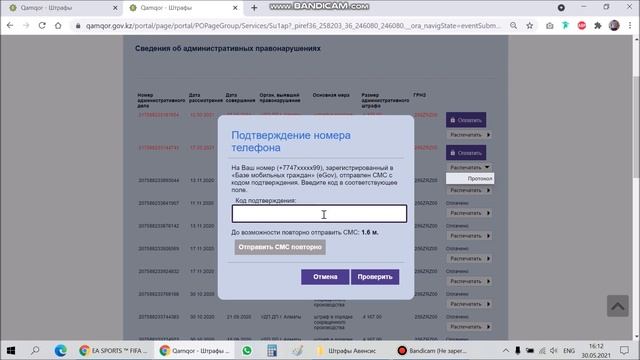Click the second Оплатить button
The width and height of the screenshot is (640, 360).
tap(466, 153)
